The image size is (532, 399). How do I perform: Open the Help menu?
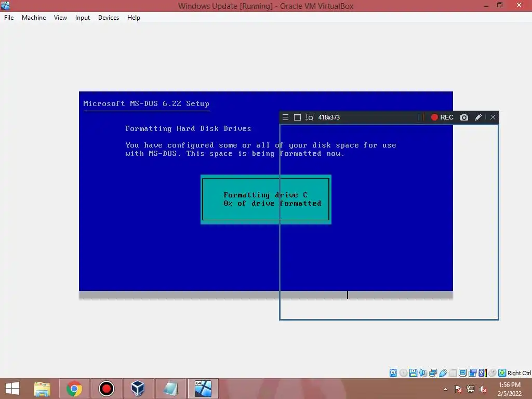pos(134,18)
